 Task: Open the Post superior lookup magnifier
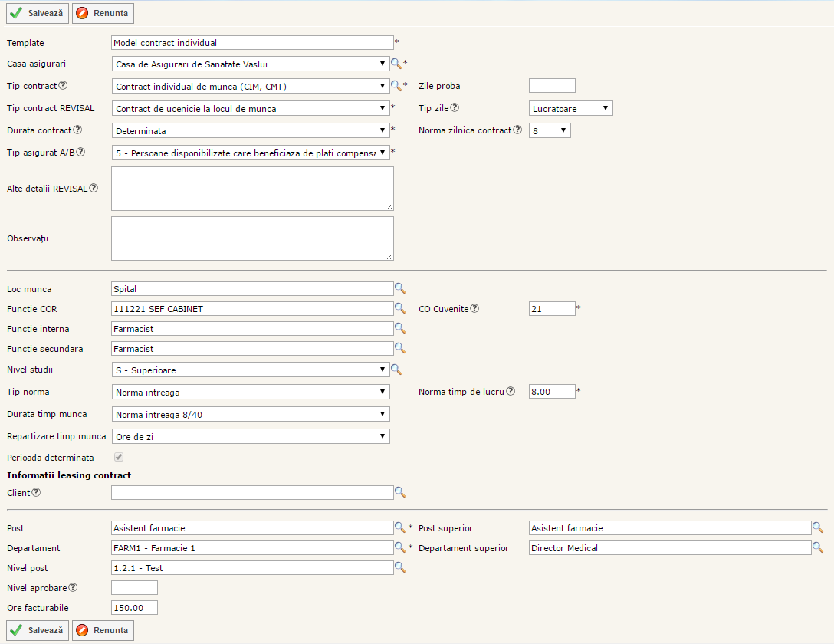pyautogui.click(x=818, y=527)
